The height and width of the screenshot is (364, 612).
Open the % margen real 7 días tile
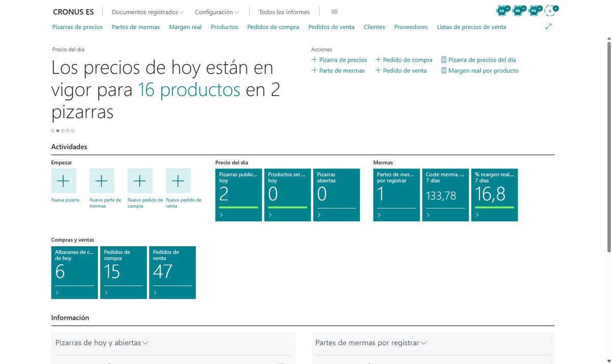point(495,195)
